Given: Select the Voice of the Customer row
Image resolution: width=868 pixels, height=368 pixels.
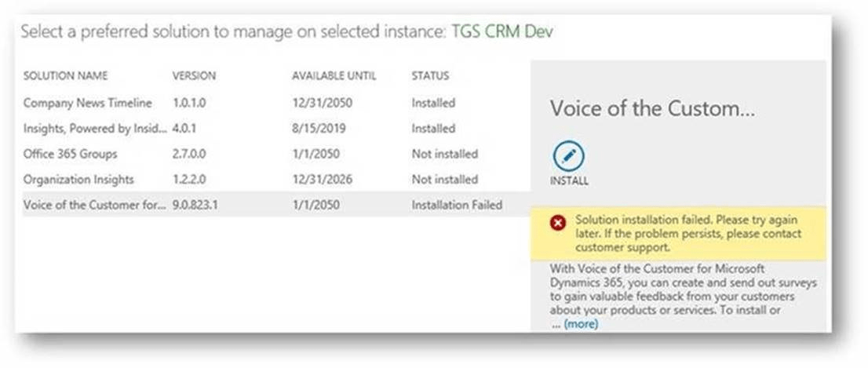Looking at the screenshot, I should coord(96,205).
